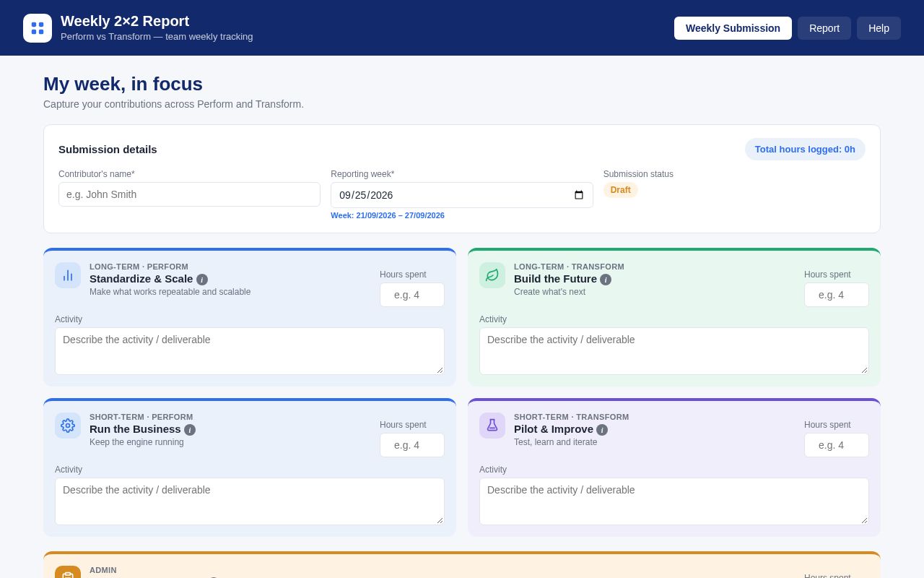Click Activity box under Pilot & Improve

(674, 501)
